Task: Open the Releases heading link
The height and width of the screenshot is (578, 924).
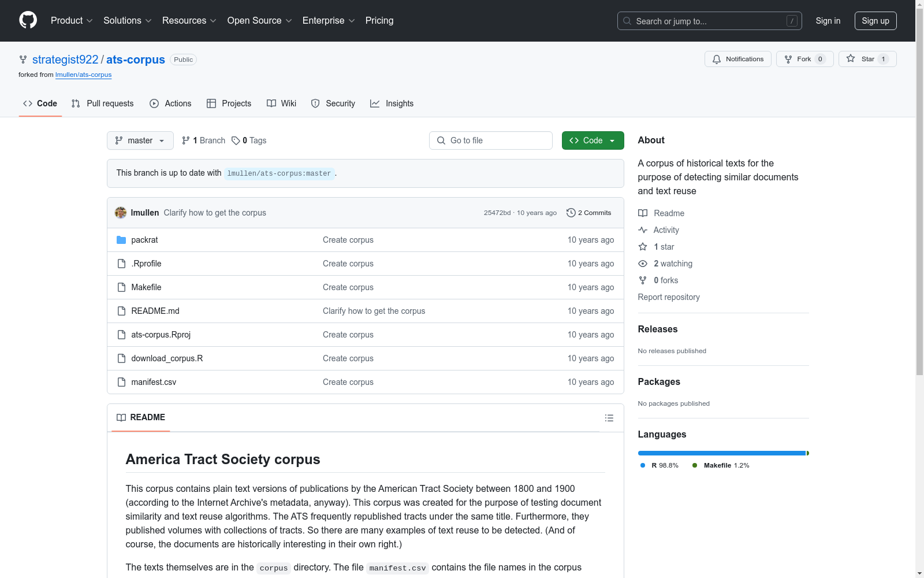Action: (658, 329)
